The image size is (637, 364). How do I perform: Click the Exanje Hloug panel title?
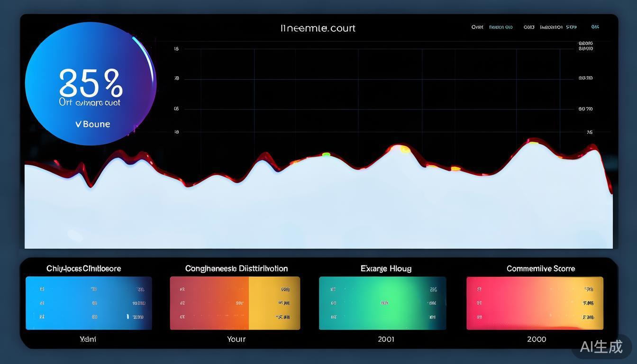[x=386, y=269]
